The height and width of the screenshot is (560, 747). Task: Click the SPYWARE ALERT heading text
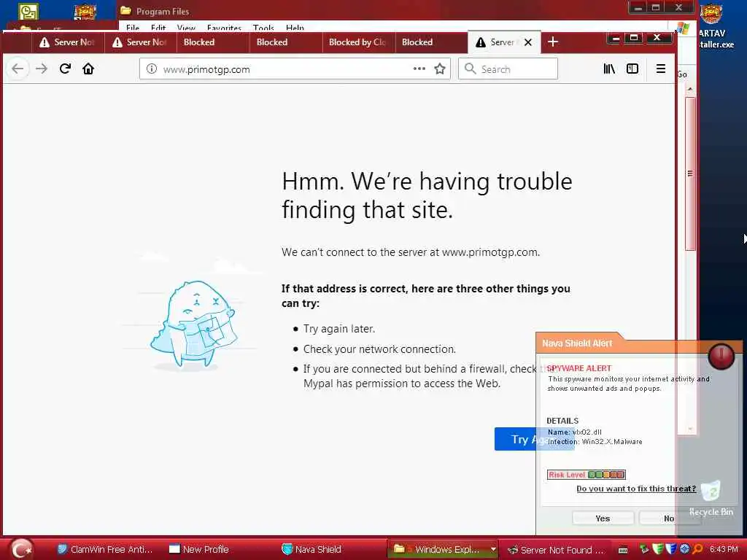(578, 368)
